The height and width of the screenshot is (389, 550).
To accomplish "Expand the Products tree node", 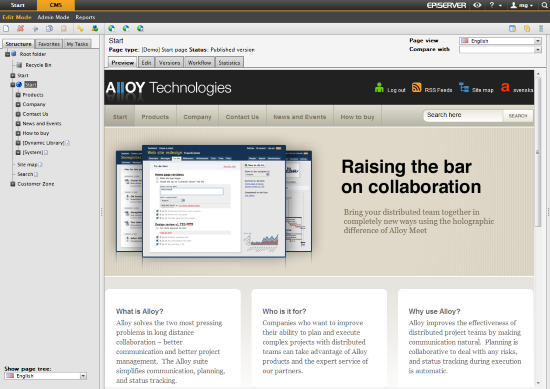I will pyautogui.click(x=18, y=95).
